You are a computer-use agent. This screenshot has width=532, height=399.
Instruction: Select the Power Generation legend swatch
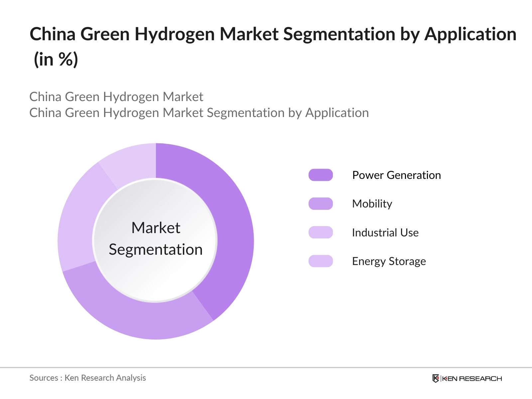pyautogui.click(x=321, y=174)
